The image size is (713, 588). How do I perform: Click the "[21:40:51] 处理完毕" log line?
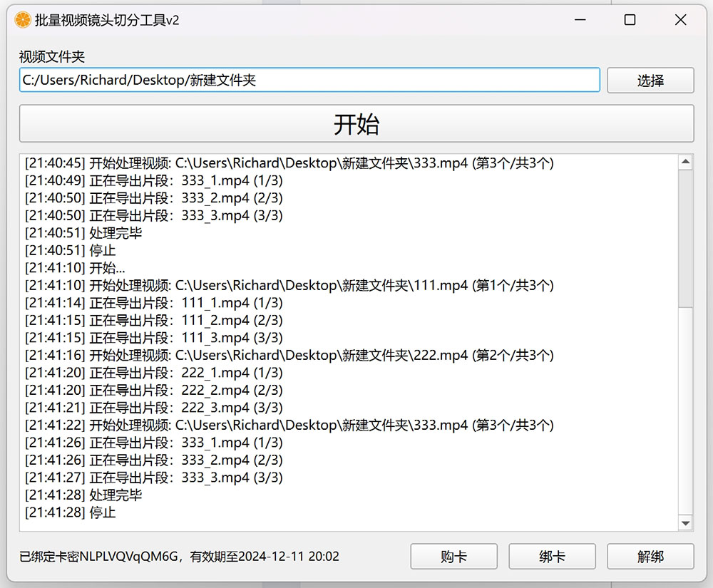point(83,233)
